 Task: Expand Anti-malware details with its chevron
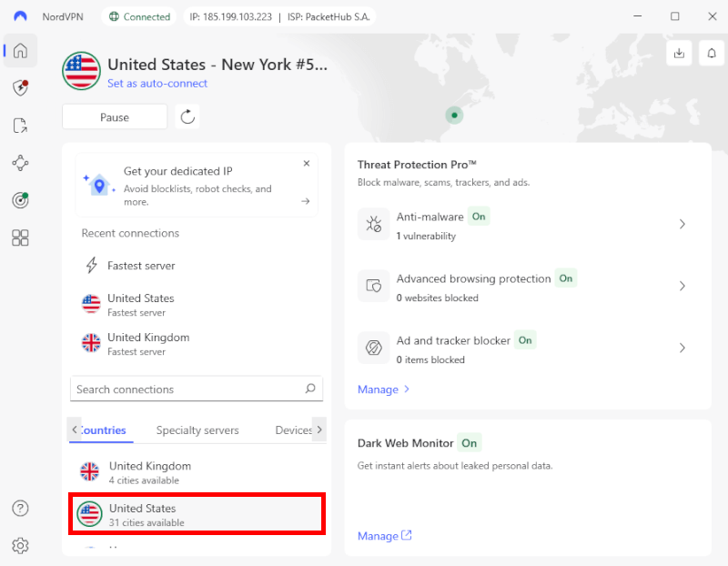[682, 223]
